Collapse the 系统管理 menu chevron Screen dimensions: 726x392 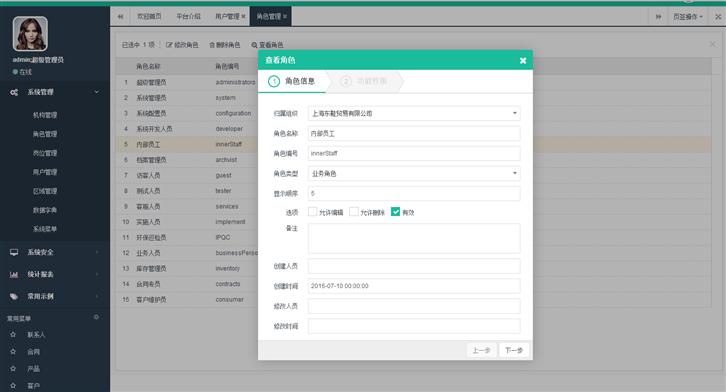(96, 92)
